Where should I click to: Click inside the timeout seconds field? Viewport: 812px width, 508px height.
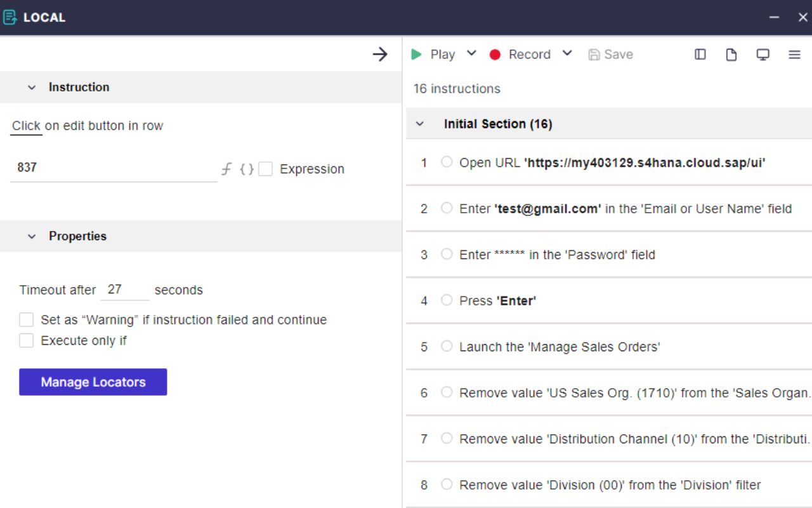[124, 290]
